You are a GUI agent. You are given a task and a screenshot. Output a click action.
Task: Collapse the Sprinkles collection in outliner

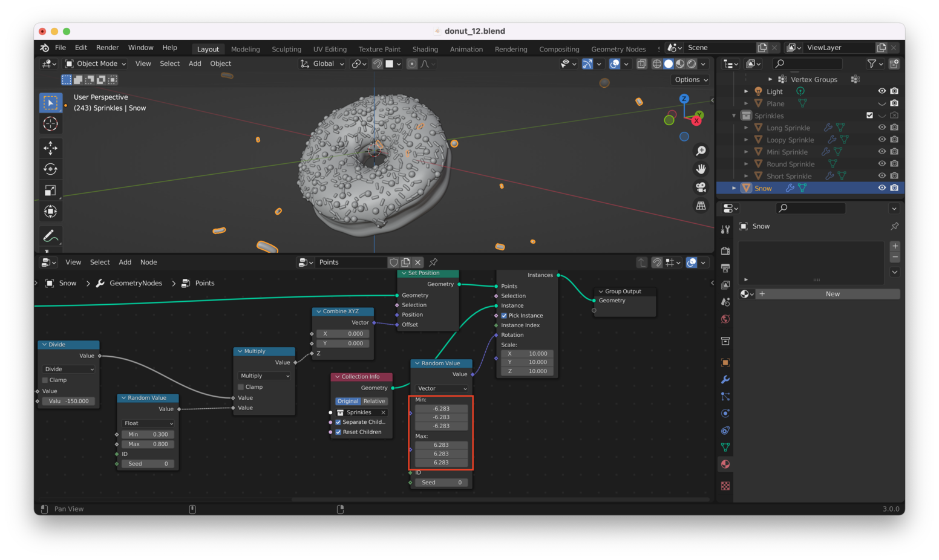734,116
